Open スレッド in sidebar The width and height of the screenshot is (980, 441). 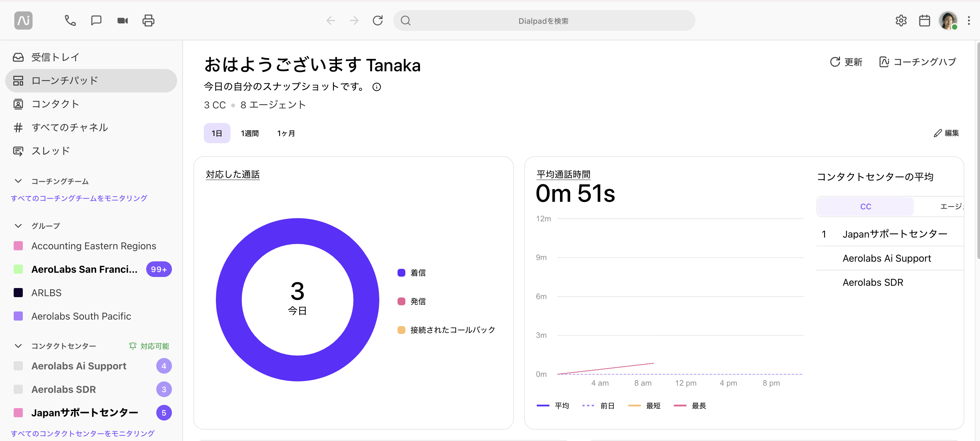click(91, 151)
